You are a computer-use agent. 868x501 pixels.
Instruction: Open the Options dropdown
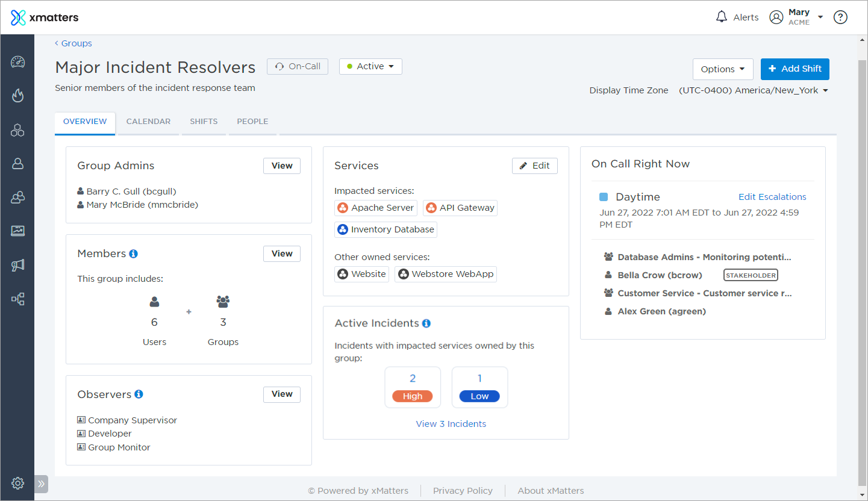pos(723,69)
